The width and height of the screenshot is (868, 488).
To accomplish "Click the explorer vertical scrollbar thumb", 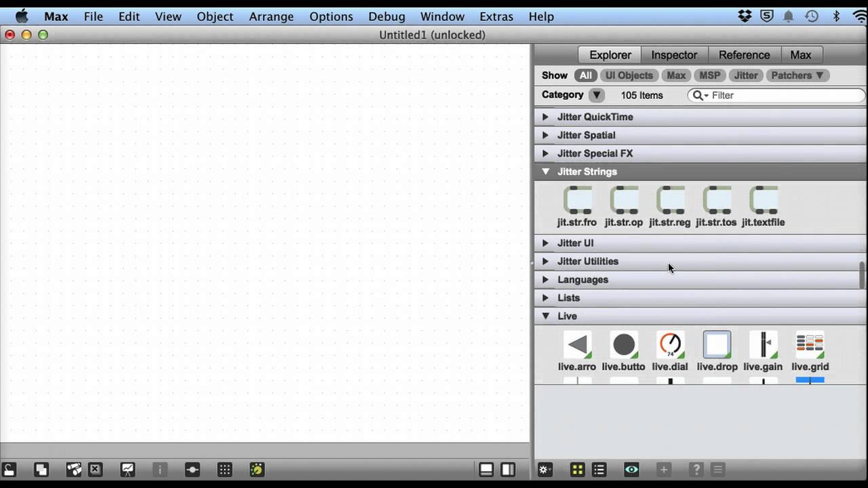I will (x=863, y=274).
